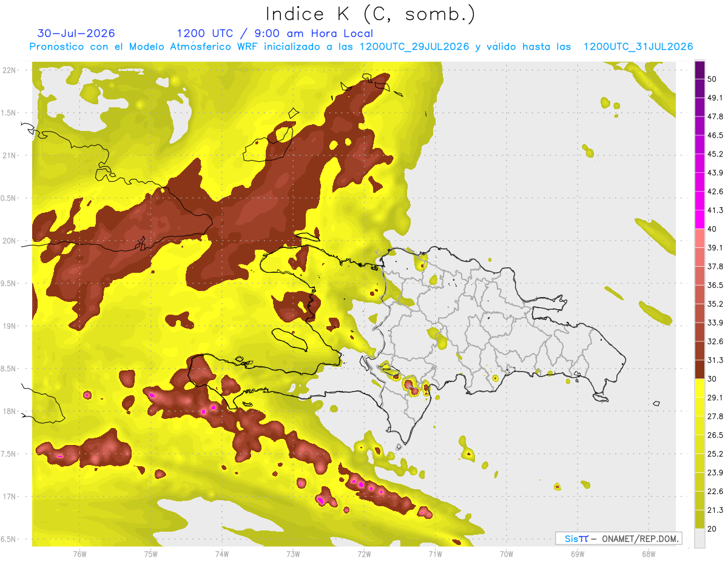Click the "18N" latitude label
This screenshot has width=728, height=562.
9,412
